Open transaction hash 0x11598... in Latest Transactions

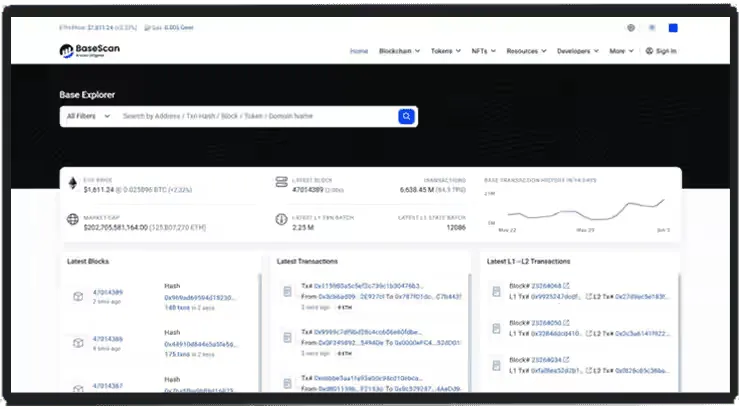(x=369, y=286)
